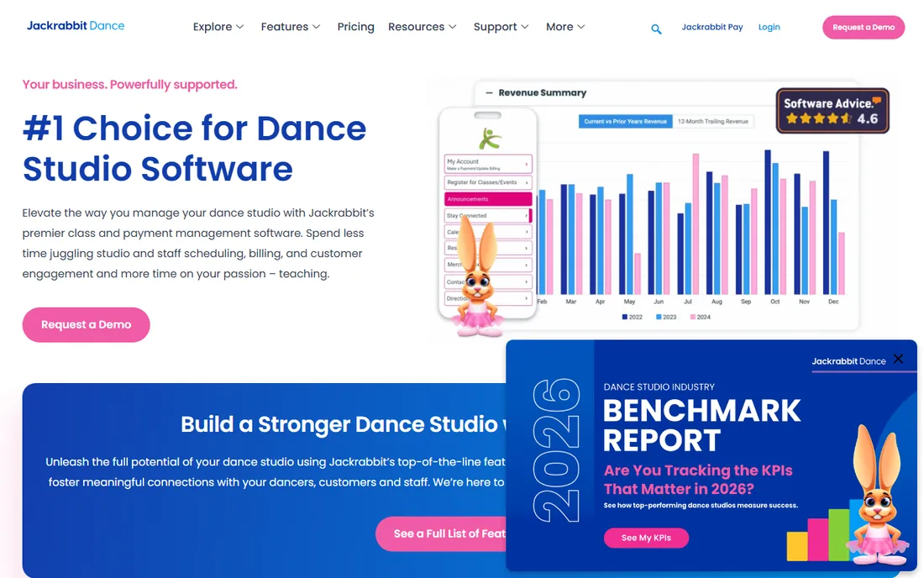Click See a Full List of Features button
This screenshot has width=924, height=578.
pos(441,533)
